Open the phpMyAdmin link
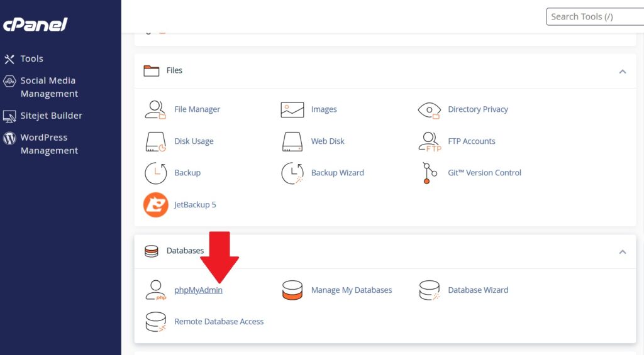Image resolution: width=644 pixels, height=355 pixels. pyautogui.click(x=198, y=290)
